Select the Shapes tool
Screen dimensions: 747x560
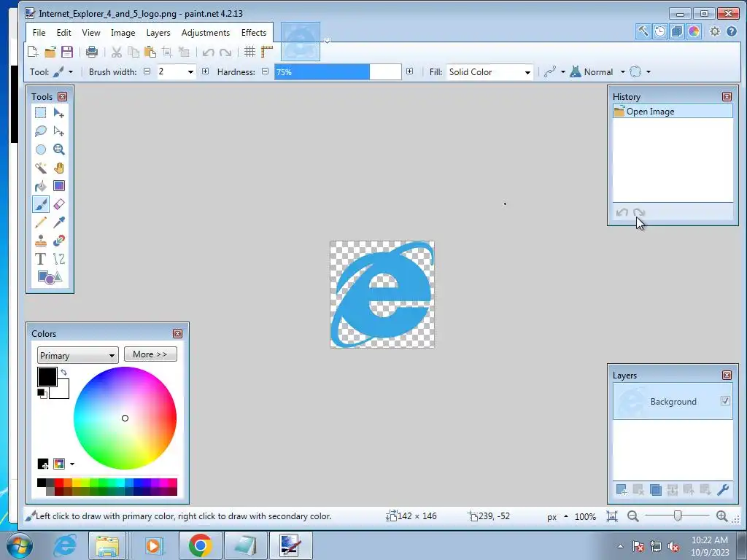(x=50, y=277)
